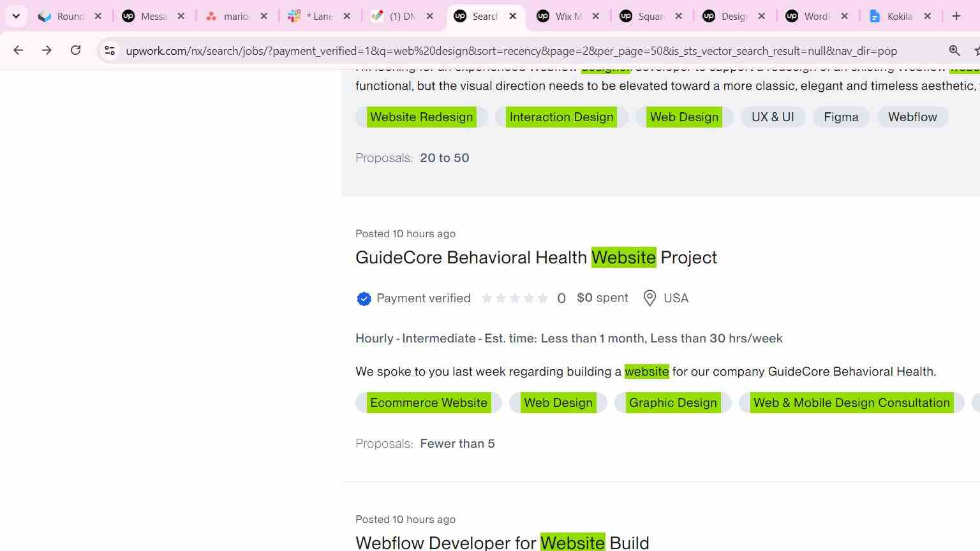Click the USA location pin icon
This screenshot has height=551, width=980.
pyautogui.click(x=650, y=298)
